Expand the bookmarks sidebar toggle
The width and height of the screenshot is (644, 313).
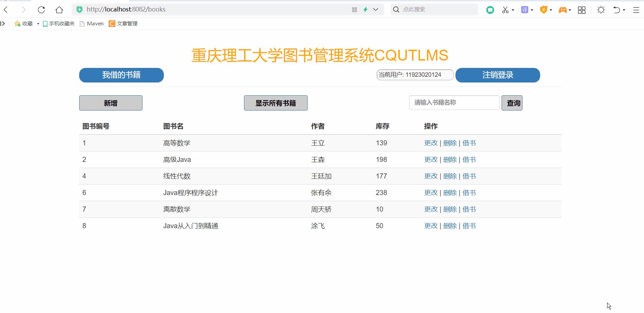(3, 24)
